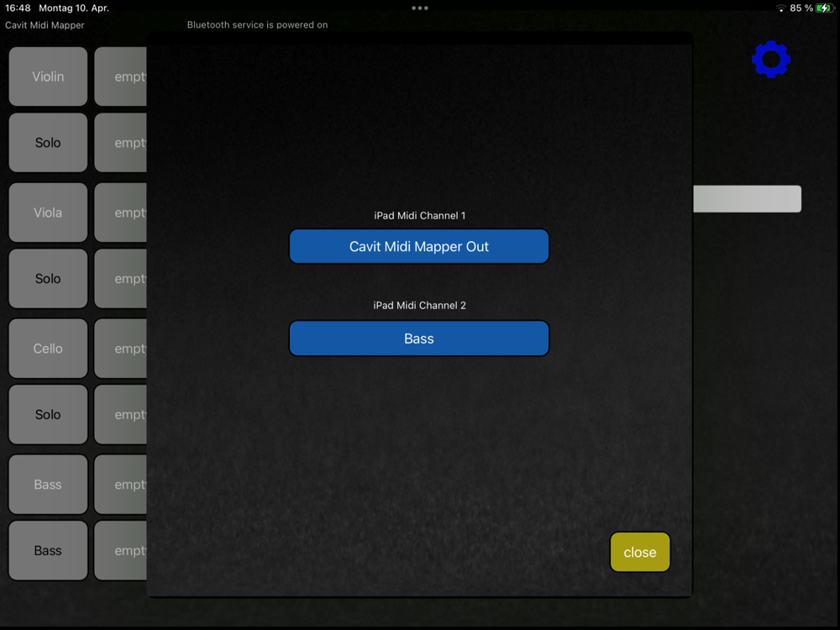Toggle the Solo pad beneath Viola
The image size is (840, 630).
(x=48, y=279)
